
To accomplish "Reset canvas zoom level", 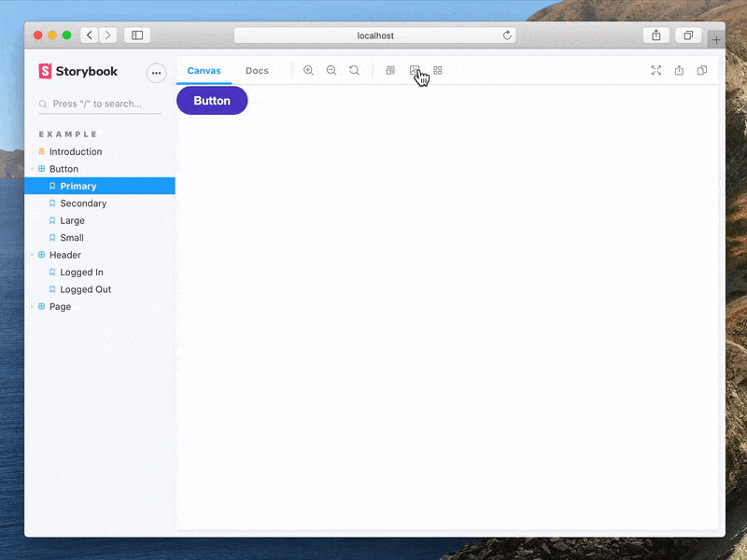I will (x=354, y=71).
